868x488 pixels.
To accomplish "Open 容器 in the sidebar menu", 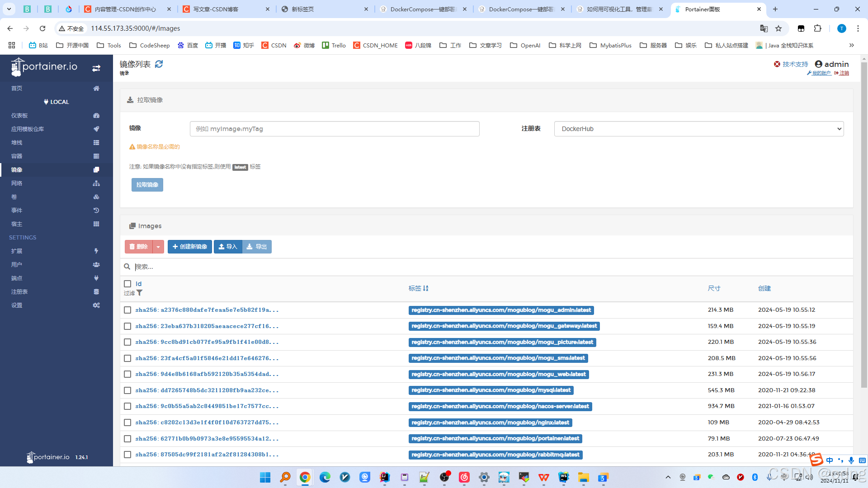I will (17, 156).
